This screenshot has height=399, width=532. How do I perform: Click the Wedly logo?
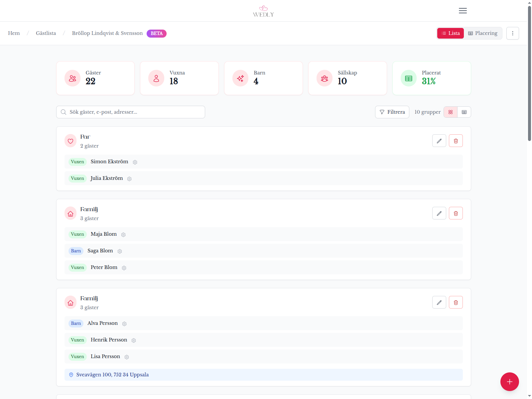(x=263, y=11)
